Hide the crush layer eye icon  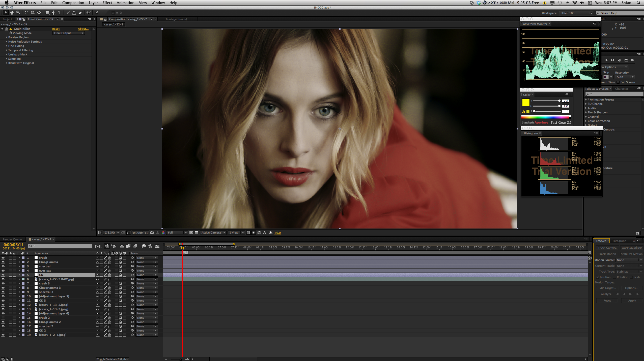(3, 258)
